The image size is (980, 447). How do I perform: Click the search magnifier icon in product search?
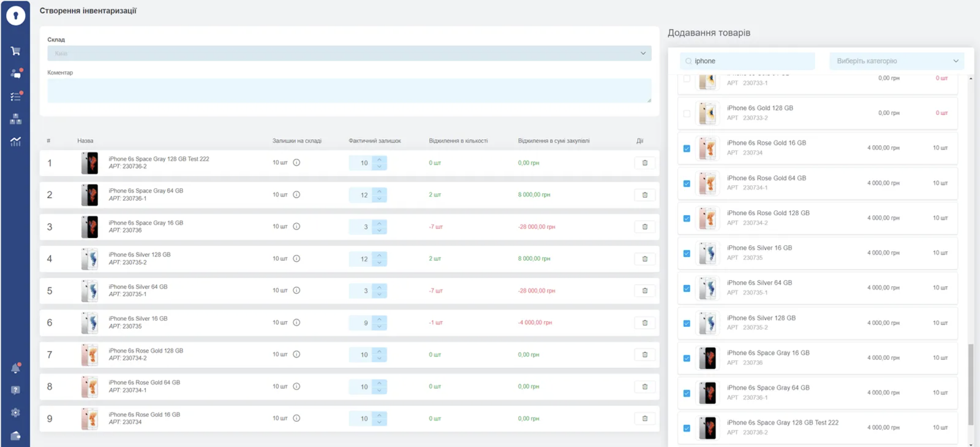point(688,61)
